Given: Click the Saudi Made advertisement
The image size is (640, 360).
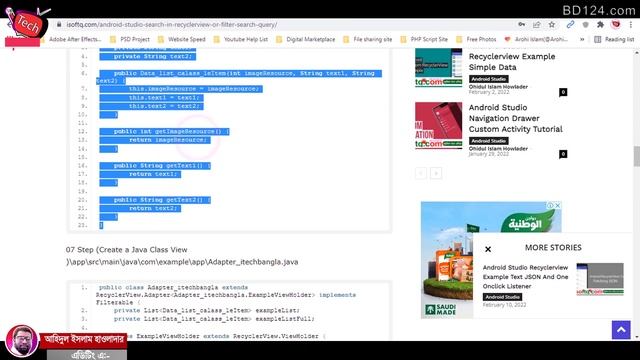Looking at the screenshot, I should [447, 260].
